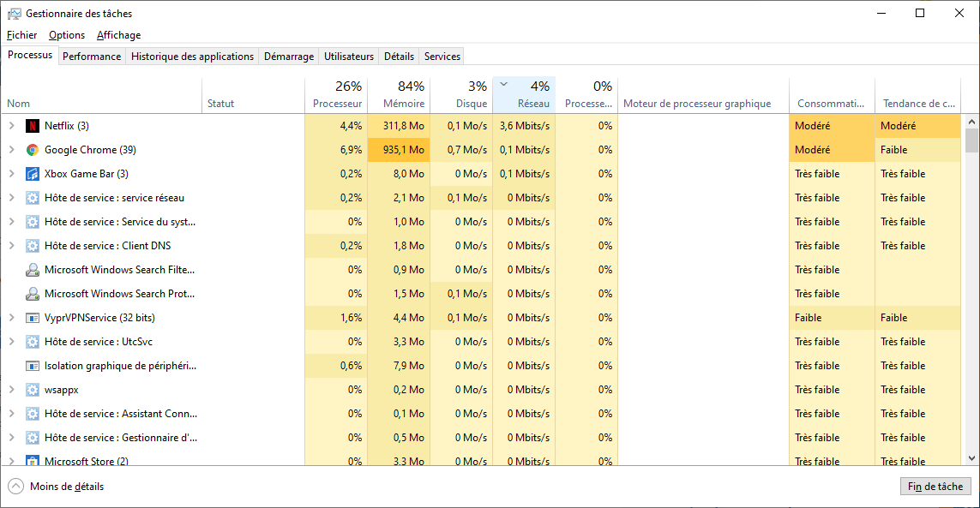Switch to the Détails tab
This screenshot has width=980, height=508.
point(399,57)
